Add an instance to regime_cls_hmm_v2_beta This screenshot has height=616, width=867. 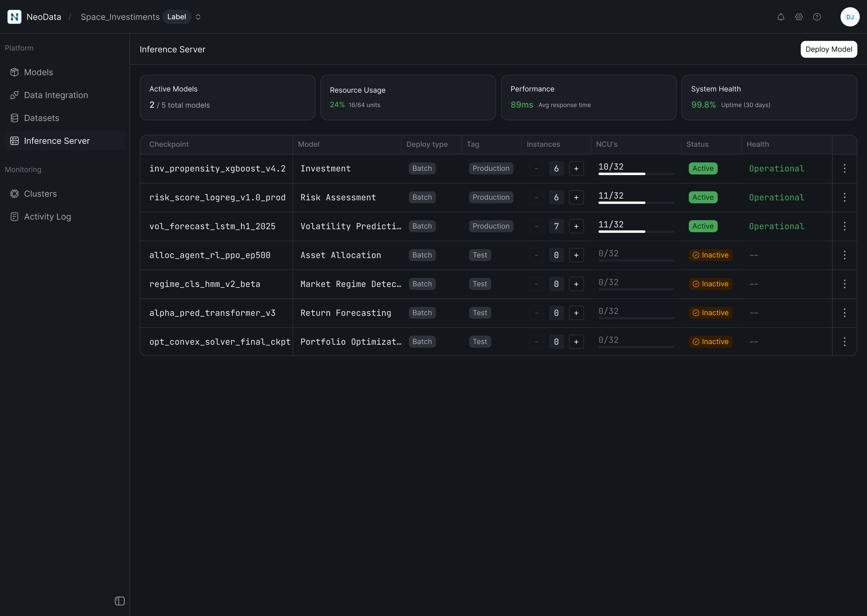click(576, 284)
